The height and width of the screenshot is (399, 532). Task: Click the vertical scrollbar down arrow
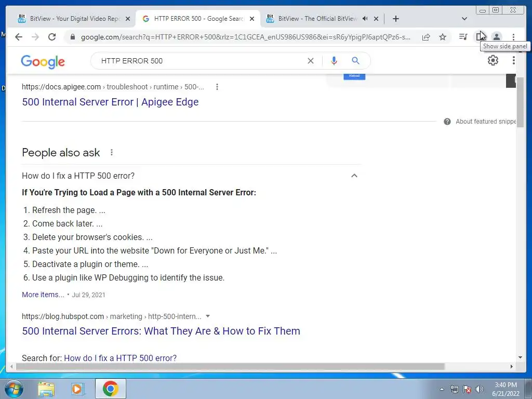[520, 357]
